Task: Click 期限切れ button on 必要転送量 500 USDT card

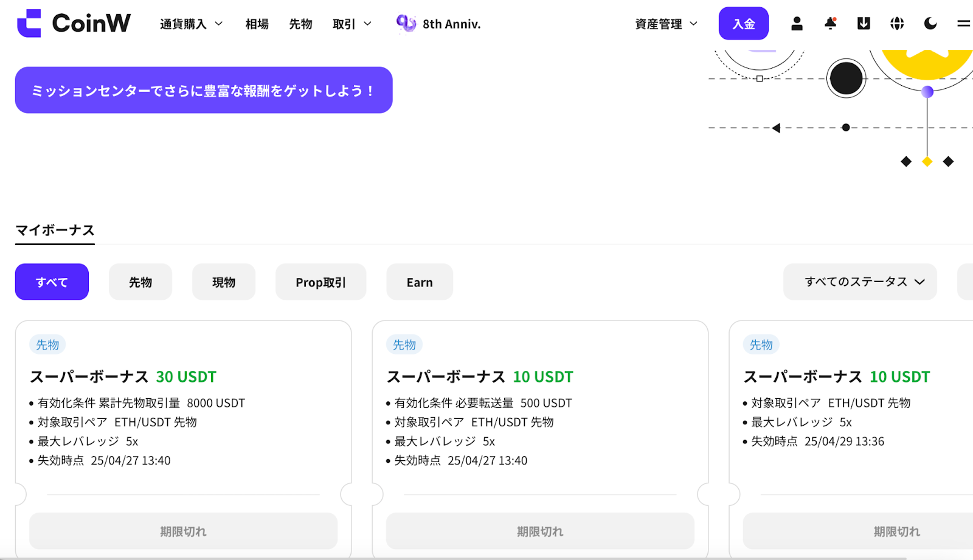Action: coord(540,531)
